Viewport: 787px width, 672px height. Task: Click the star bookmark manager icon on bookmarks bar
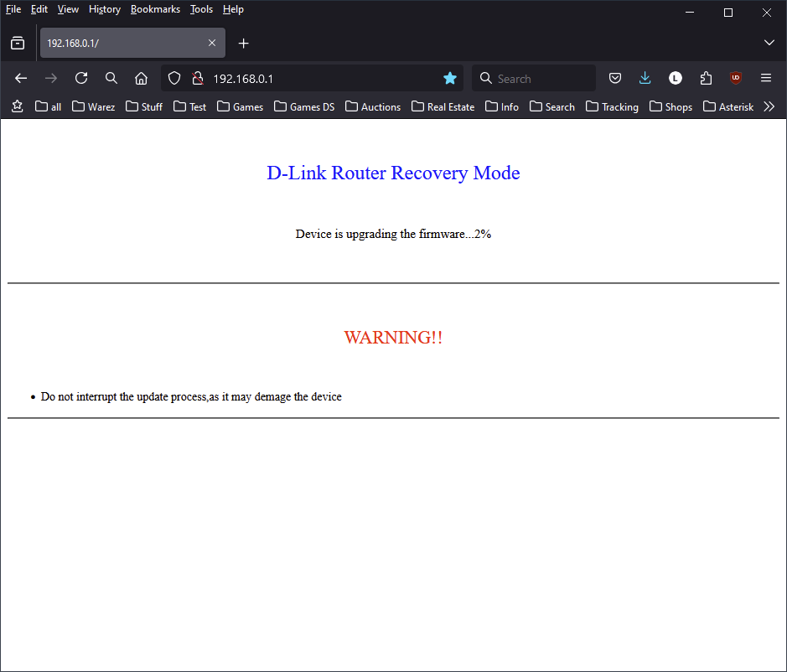pos(18,106)
